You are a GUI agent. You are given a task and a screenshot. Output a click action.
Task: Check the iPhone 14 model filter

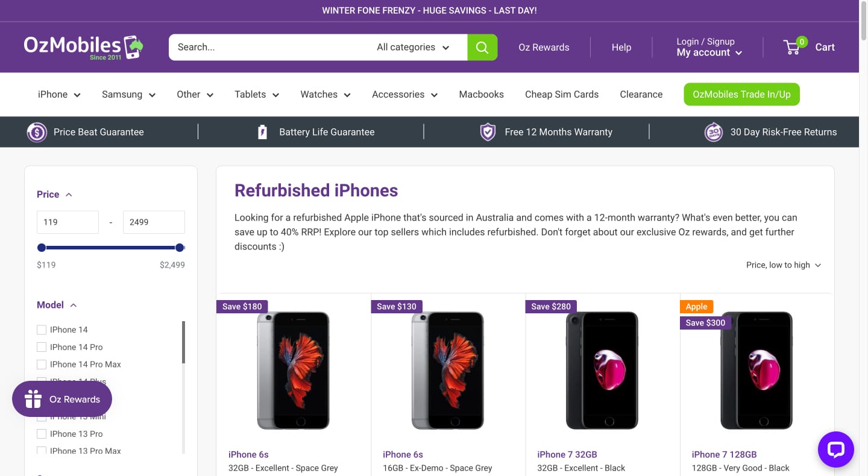(42, 330)
